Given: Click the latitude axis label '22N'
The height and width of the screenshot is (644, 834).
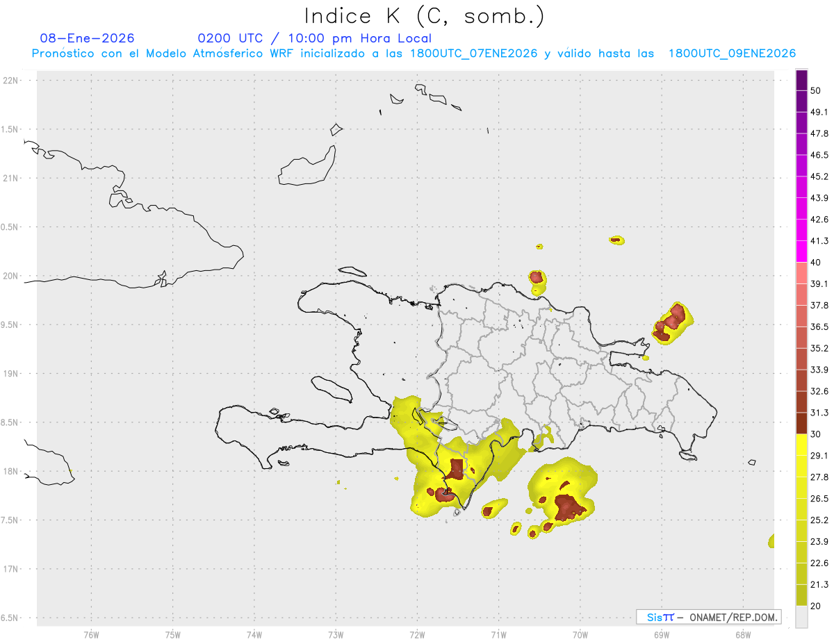Looking at the screenshot, I should coord(11,80).
